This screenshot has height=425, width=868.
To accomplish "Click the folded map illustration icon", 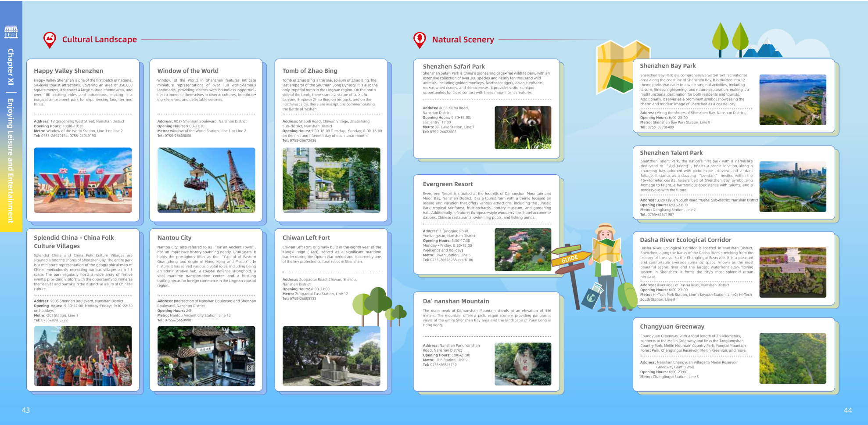I will (623, 67).
